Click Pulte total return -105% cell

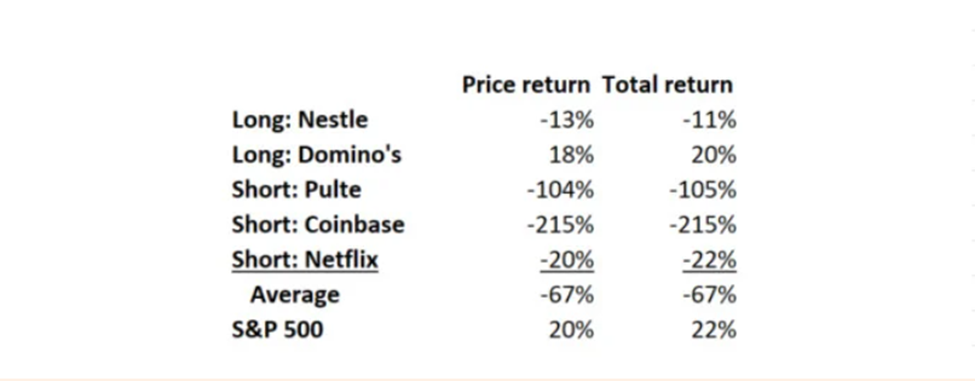pos(703,190)
